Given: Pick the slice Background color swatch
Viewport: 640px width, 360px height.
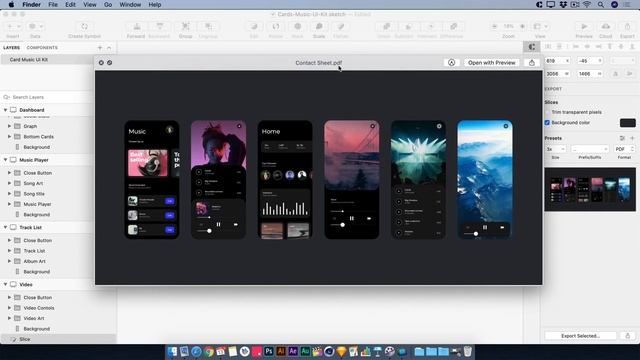Looking at the screenshot, I should pos(627,122).
